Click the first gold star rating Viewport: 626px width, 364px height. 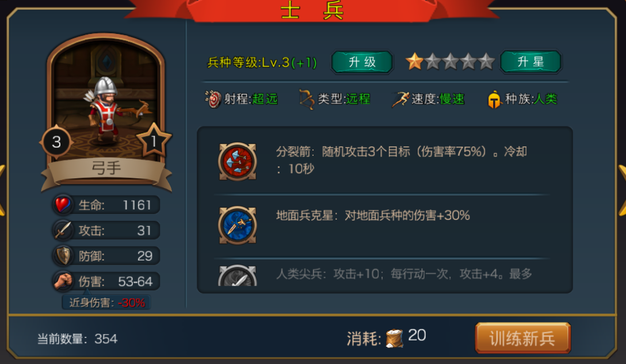tap(414, 62)
